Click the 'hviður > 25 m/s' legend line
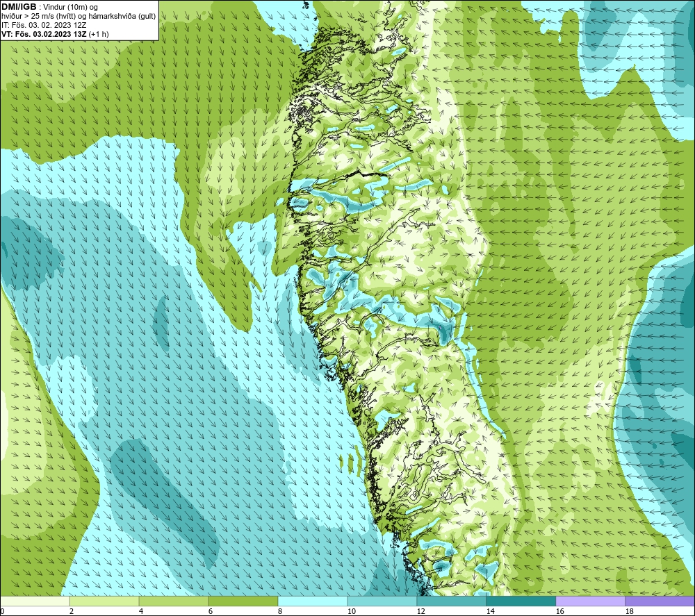This screenshot has height=616, width=695. (x=79, y=17)
